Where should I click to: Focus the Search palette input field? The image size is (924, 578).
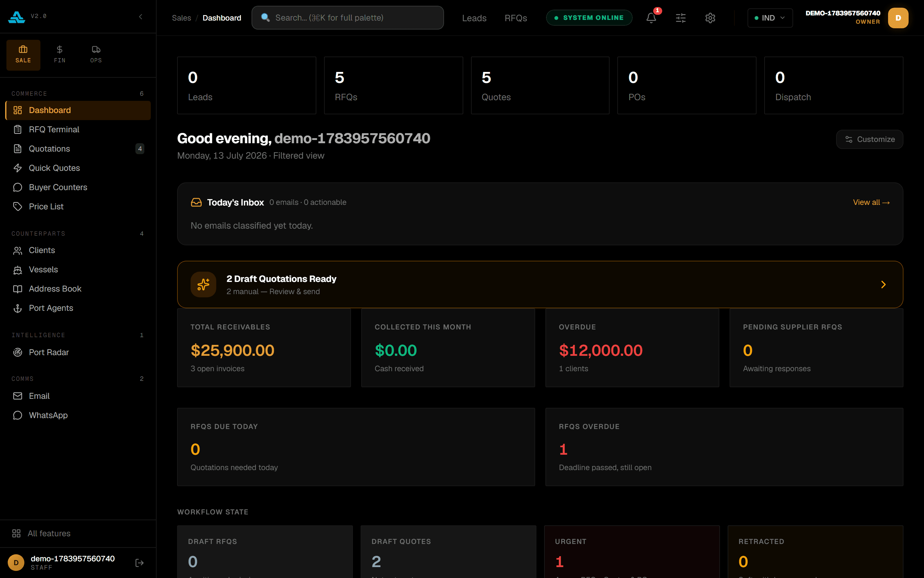347,18
